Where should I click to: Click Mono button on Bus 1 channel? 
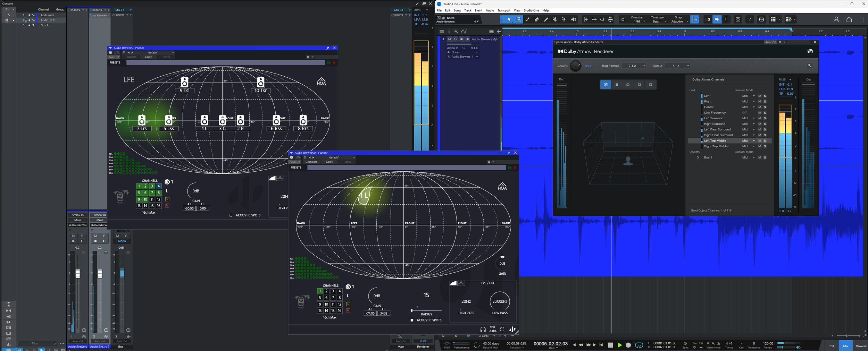[x=122, y=241]
